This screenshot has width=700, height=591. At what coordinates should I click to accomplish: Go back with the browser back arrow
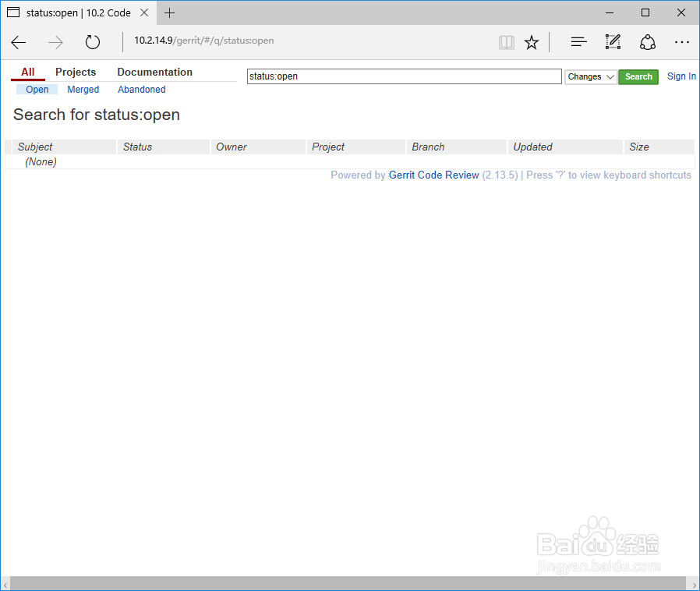(x=19, y=42)
